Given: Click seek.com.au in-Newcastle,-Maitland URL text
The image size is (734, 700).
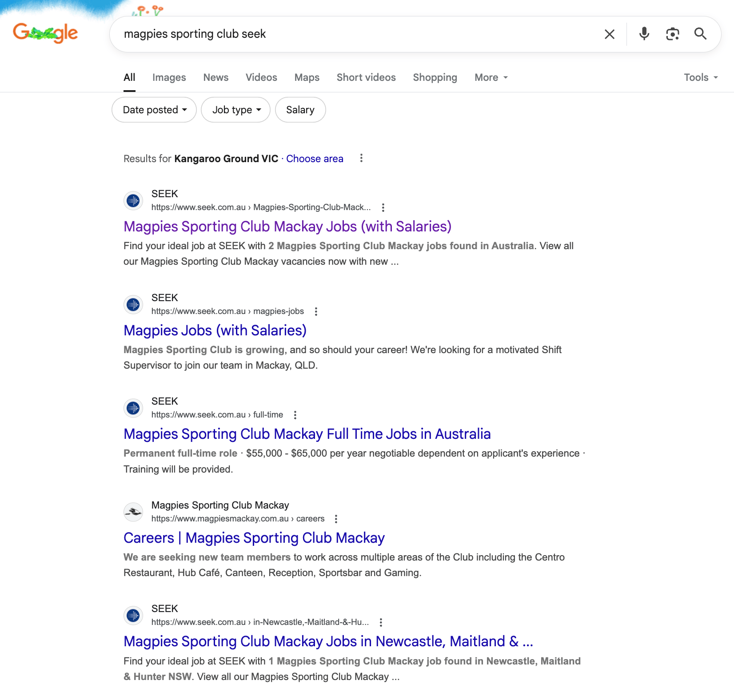Looking at the screenshot, I should [x=260, y=622].
